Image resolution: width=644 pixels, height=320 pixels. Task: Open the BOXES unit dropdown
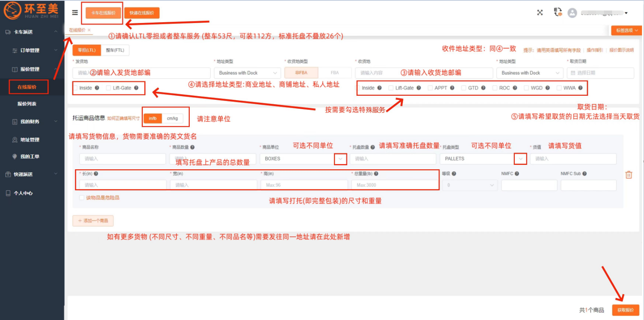[x=340, y=159]
